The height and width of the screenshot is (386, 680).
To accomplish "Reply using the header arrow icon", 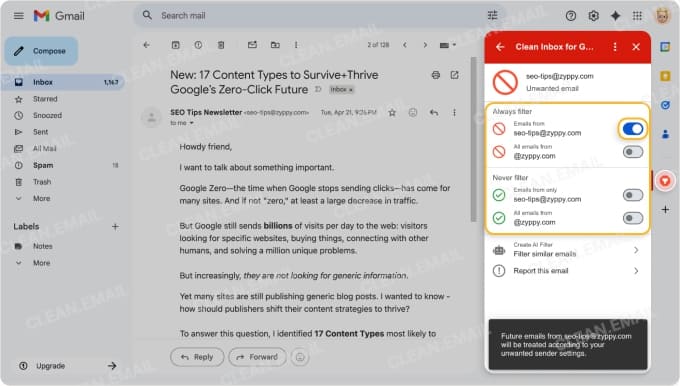I will coord(434,113).
